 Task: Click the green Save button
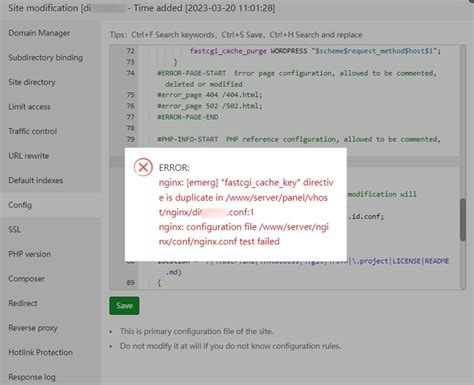124,306
